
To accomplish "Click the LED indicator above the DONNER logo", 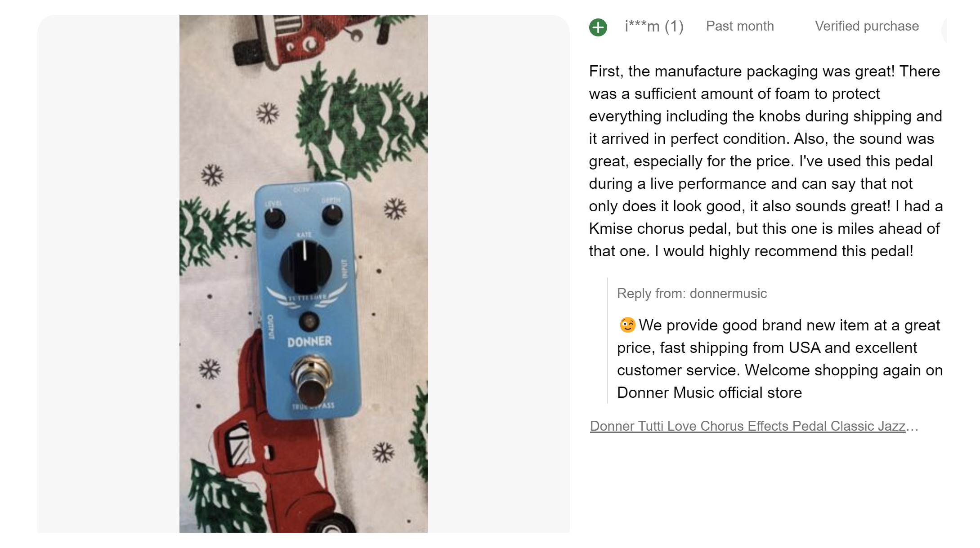I will coord(309,321).
